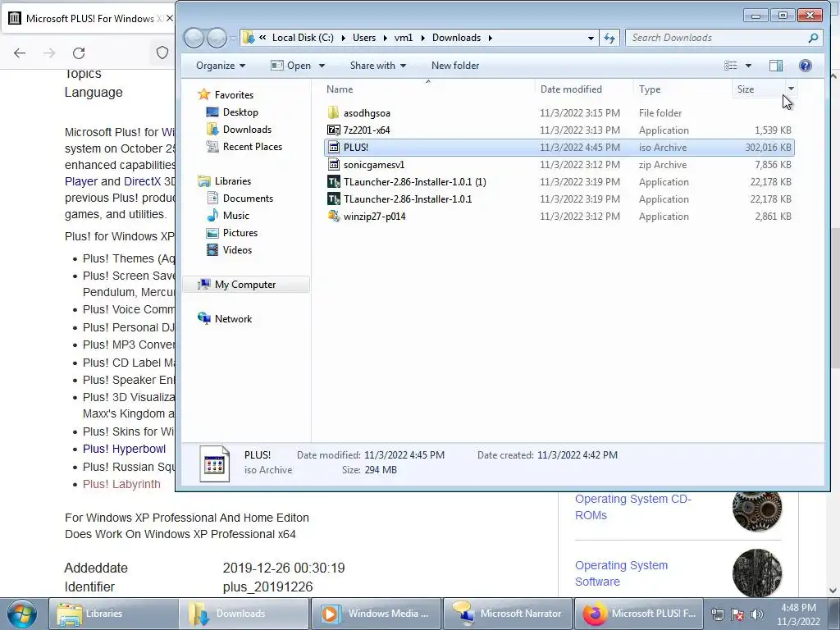The width and height of the screenshot is (840, 630).
Task: Open the Organize dropdown menu
Action: pyautogui.click(x=221, y=66)
